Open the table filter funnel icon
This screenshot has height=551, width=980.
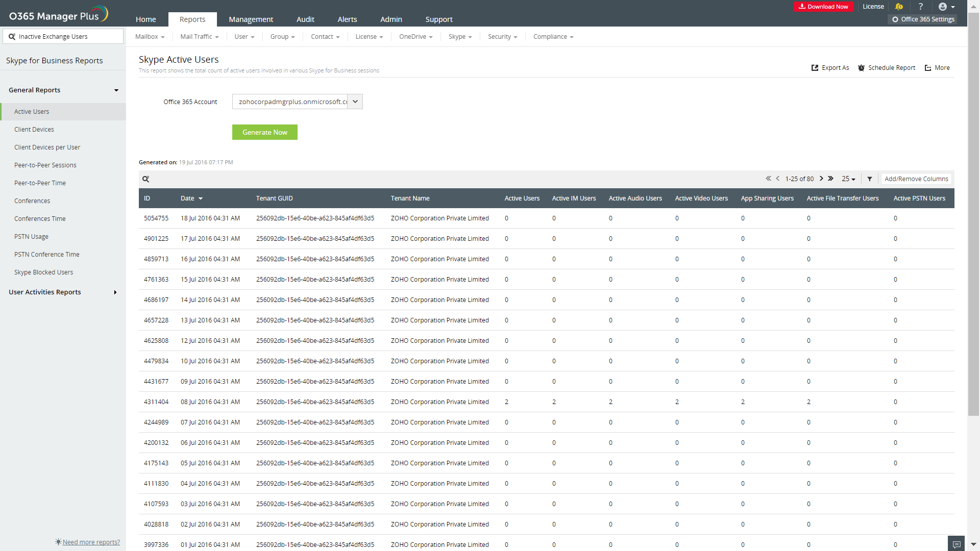point(870,179)
